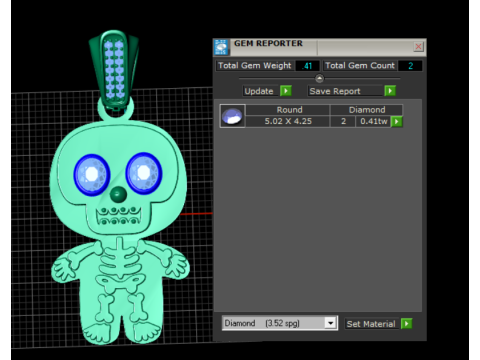Click the Total Gem Weight value .41
480x360 pixels.
[x=307, y=66]
